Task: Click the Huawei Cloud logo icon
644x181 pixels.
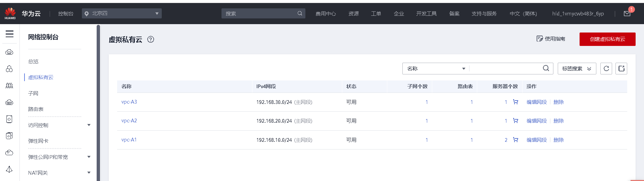Action: [10, 13]
